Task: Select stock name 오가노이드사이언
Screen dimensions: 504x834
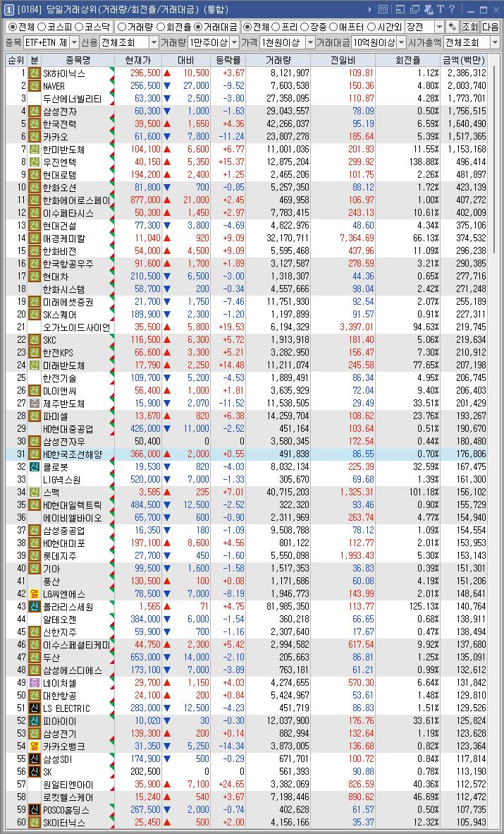Action: [x=76, y=327]
